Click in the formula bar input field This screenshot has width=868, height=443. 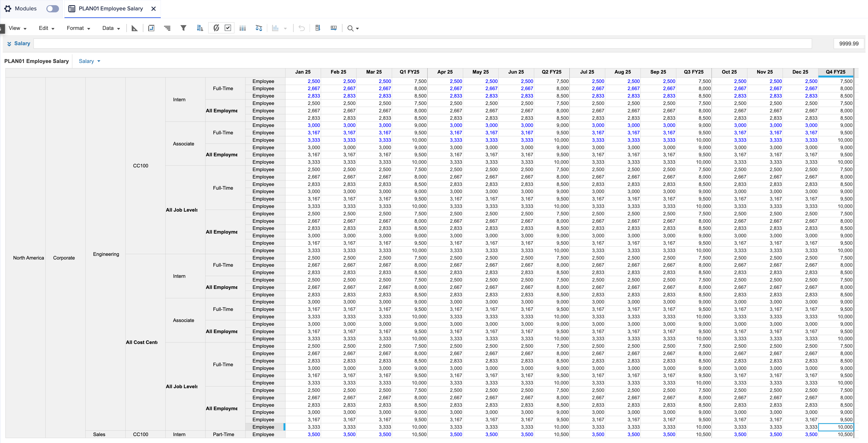(x=422, y=44)
